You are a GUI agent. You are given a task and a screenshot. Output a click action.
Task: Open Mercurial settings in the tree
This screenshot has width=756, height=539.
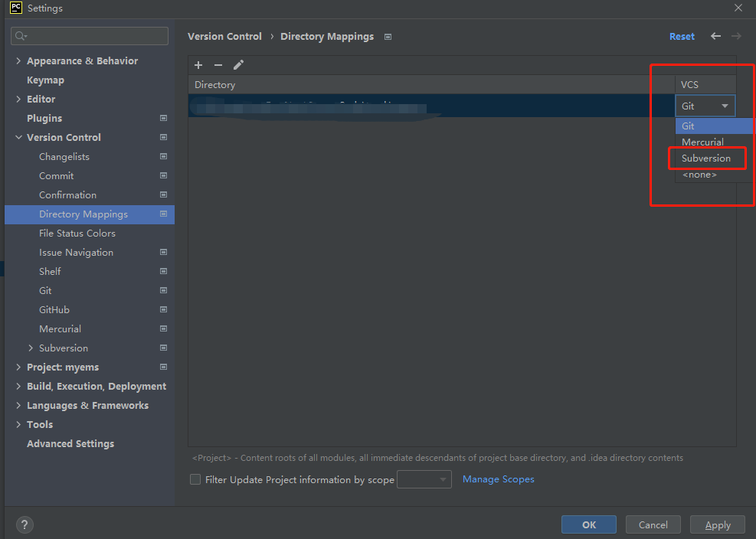(60, 328)
